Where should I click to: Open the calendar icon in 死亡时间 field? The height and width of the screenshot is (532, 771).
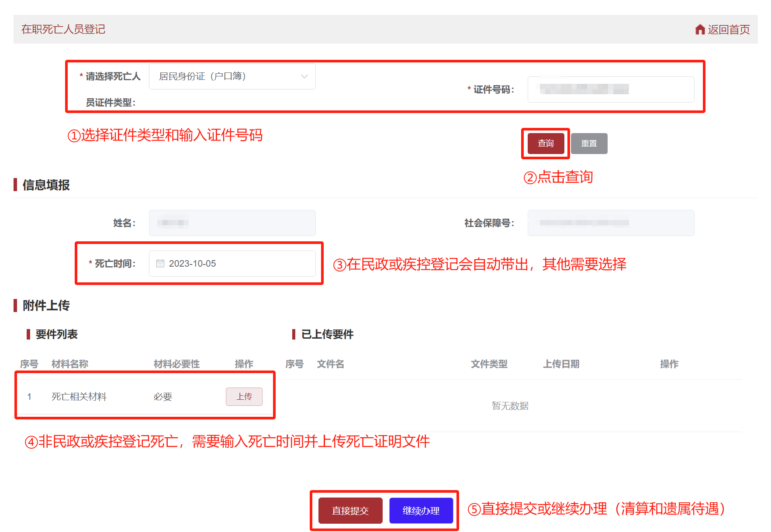[x=160, y=263]
